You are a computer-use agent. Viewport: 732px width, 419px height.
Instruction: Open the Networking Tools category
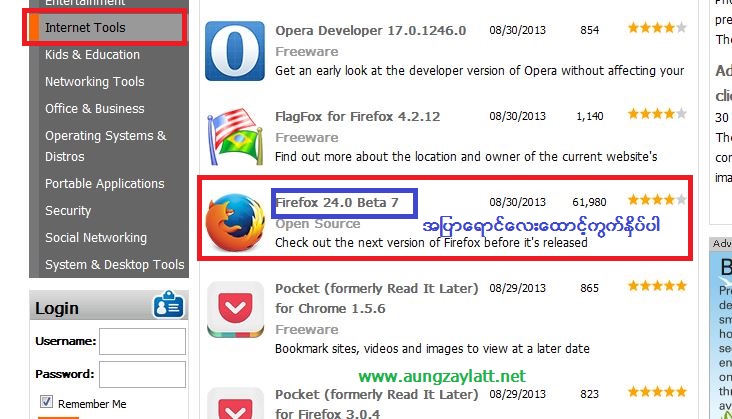[x=95, y=82]
